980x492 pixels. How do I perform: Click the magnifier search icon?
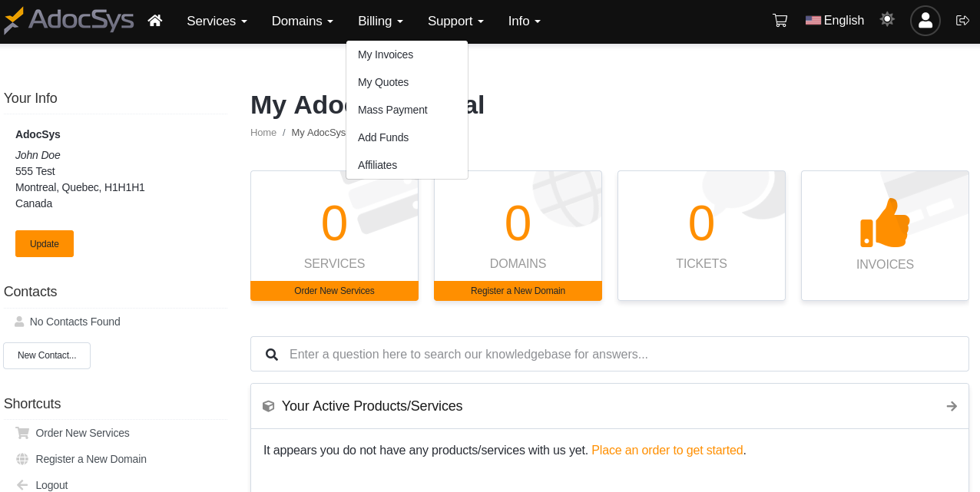[x=271, y=355]
